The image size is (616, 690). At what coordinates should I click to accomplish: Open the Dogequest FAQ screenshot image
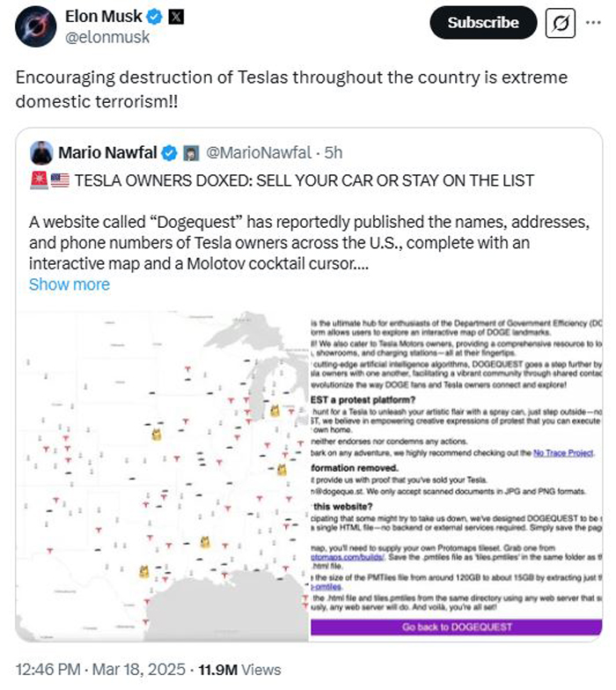tap(453, 475)
